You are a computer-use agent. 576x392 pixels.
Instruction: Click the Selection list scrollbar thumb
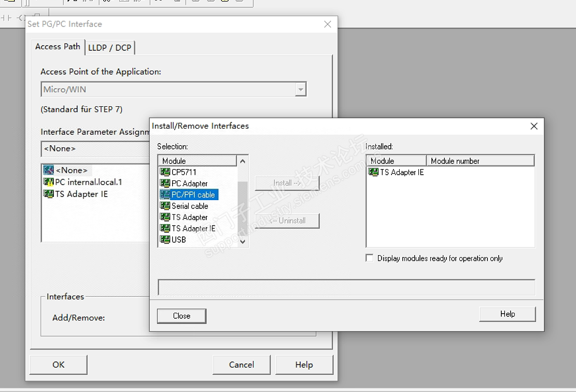click(x=243, y=208)
